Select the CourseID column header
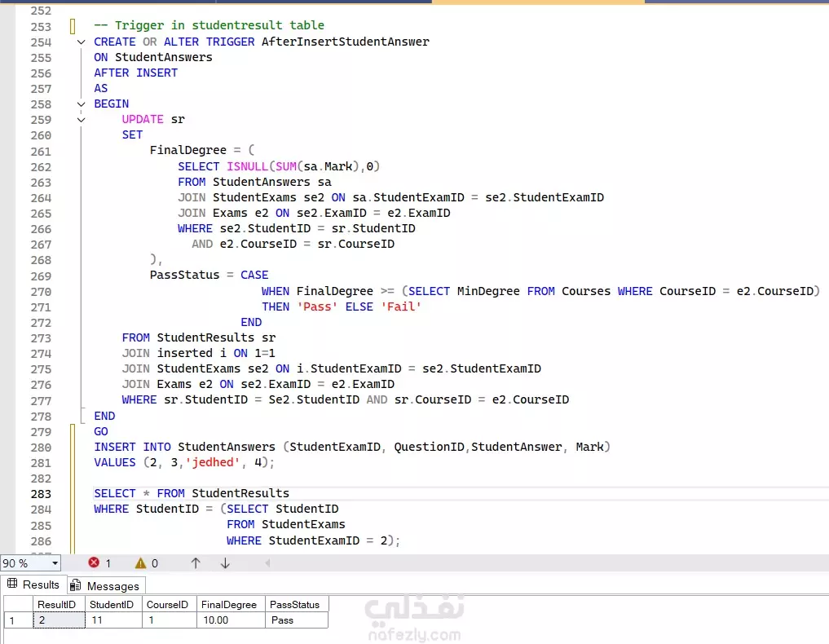This screenshot has height=644, width=829. (170, 604)
